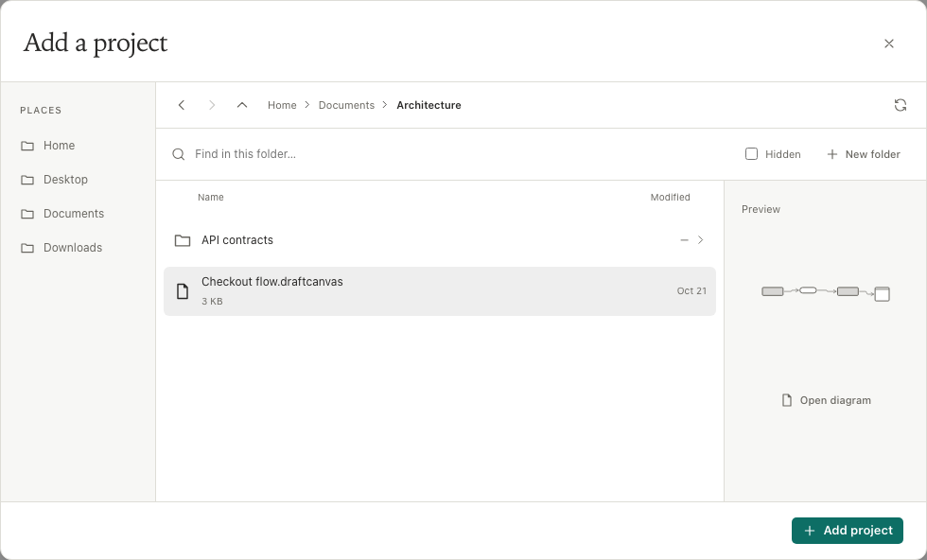Refresh the folder listing
This screenshot has width=927, height=560.
[x=901, y=105]
